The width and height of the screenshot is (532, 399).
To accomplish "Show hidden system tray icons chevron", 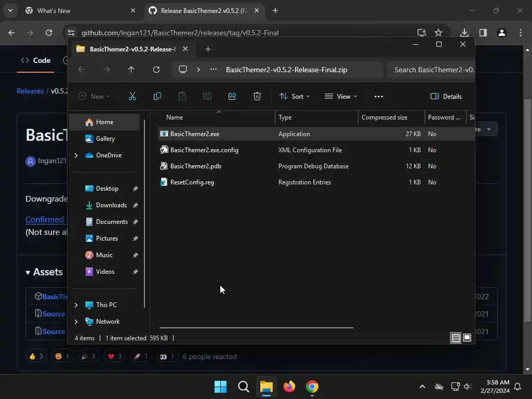I will (x=422, y=387).
